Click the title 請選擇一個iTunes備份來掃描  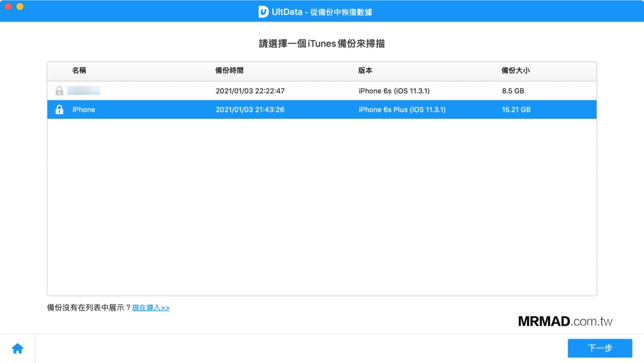tap(322, 44)
